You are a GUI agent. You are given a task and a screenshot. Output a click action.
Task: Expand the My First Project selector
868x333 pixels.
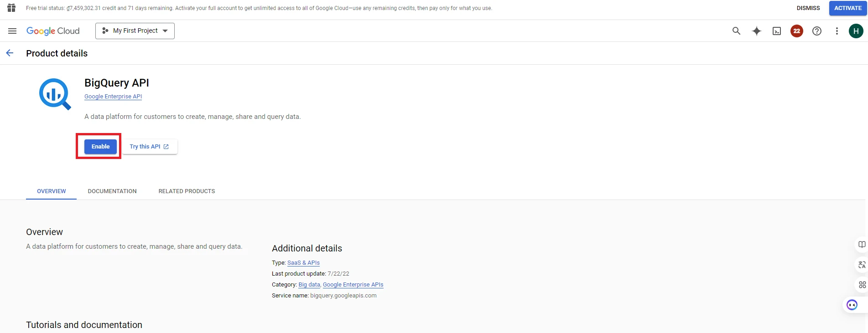[x=135, y=31]
